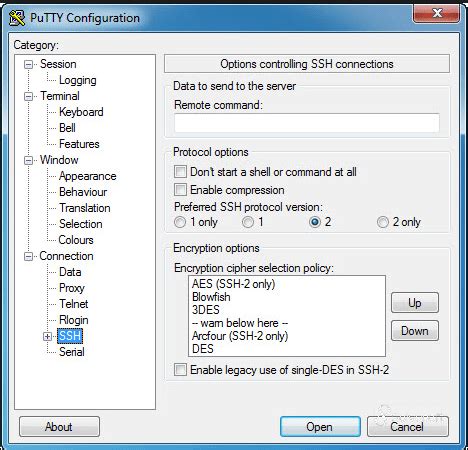This screenshot has height=450, width=468.
Task: Collapse the Terminal tree node
Action: click(x=29, y=96)
